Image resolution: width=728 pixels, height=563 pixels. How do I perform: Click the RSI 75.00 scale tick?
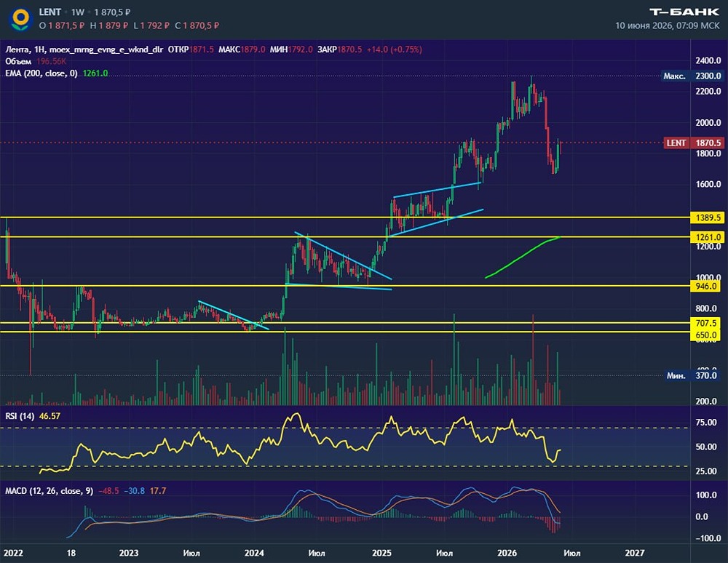705,423
